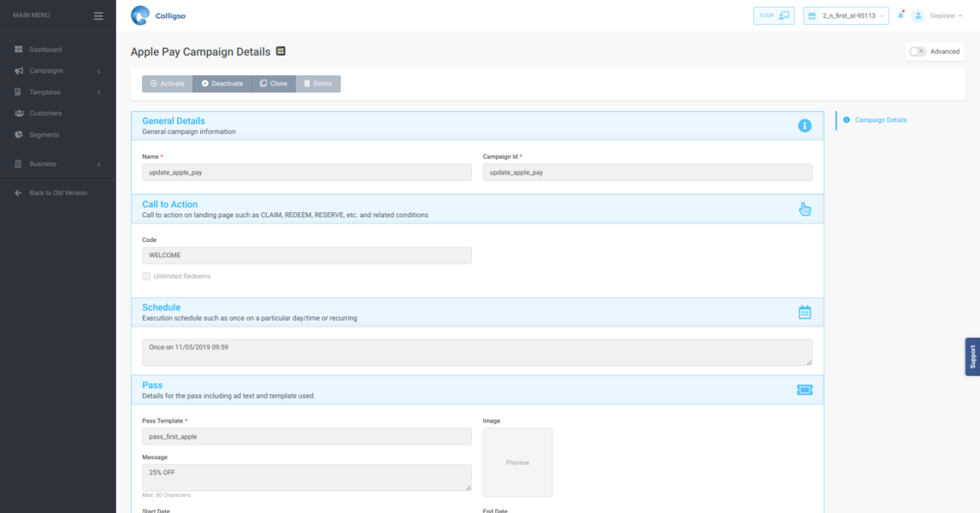Click the Call to Action heading

pyautogui.click(x=170, y=204)
